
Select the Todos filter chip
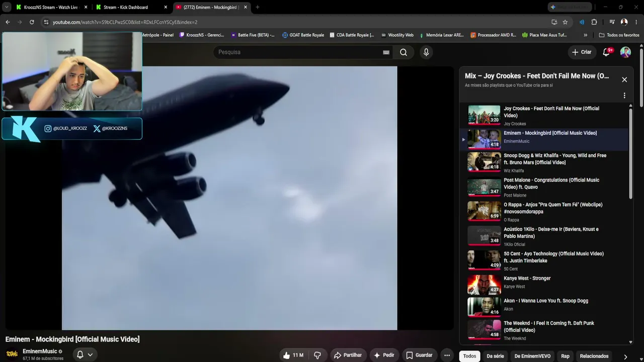coord(469,356)
